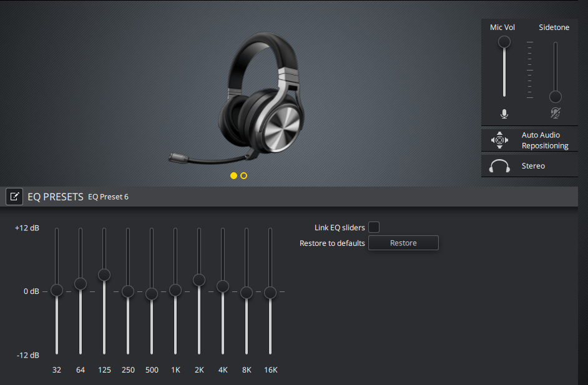Click the 16K EQ slider handle

(x=270, y=291)
